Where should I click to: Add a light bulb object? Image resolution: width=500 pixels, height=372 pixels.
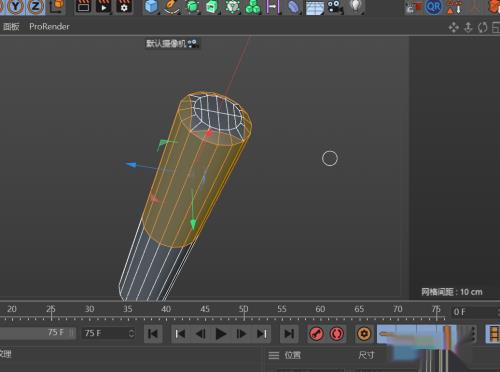356,6
